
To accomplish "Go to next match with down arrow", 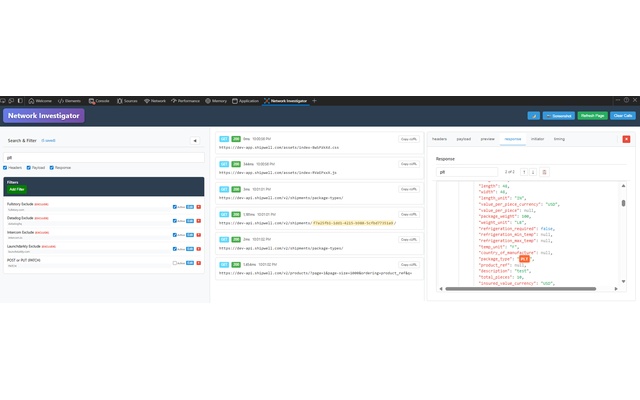I will (x=533, y=172).
